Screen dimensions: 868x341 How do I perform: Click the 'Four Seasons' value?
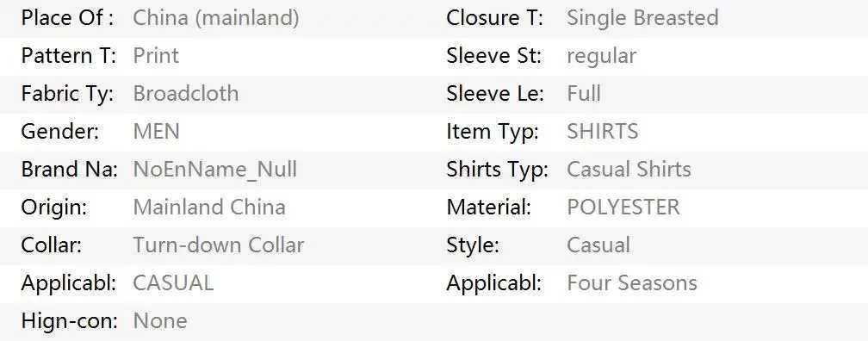click(x=632, y=282)
